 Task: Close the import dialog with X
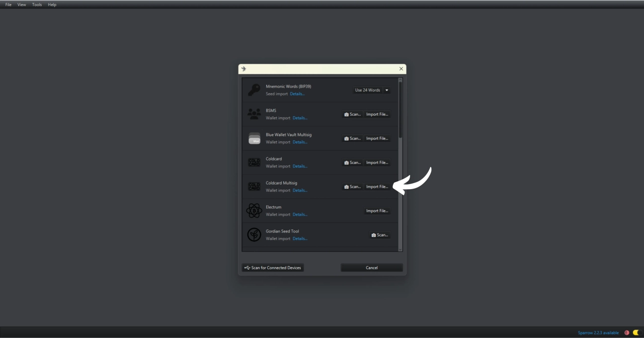pos(401,69)
